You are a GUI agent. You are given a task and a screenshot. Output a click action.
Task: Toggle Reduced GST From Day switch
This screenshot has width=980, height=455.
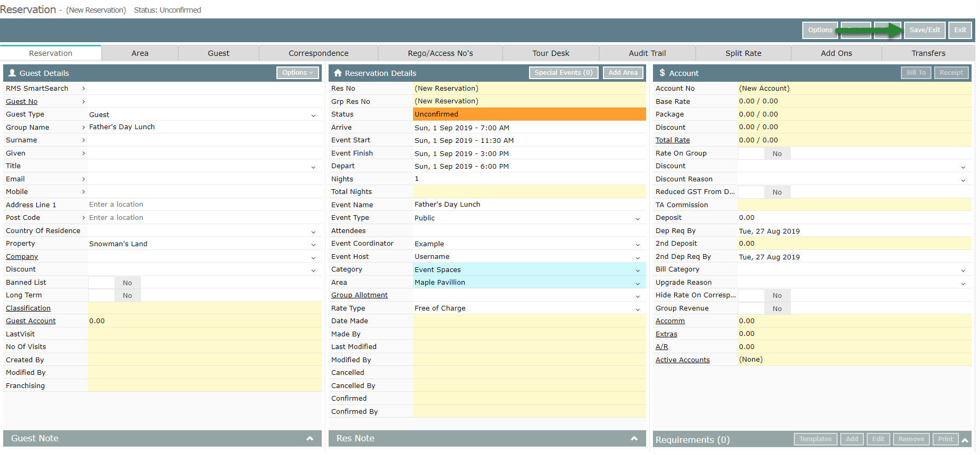[x=764, y=192]
